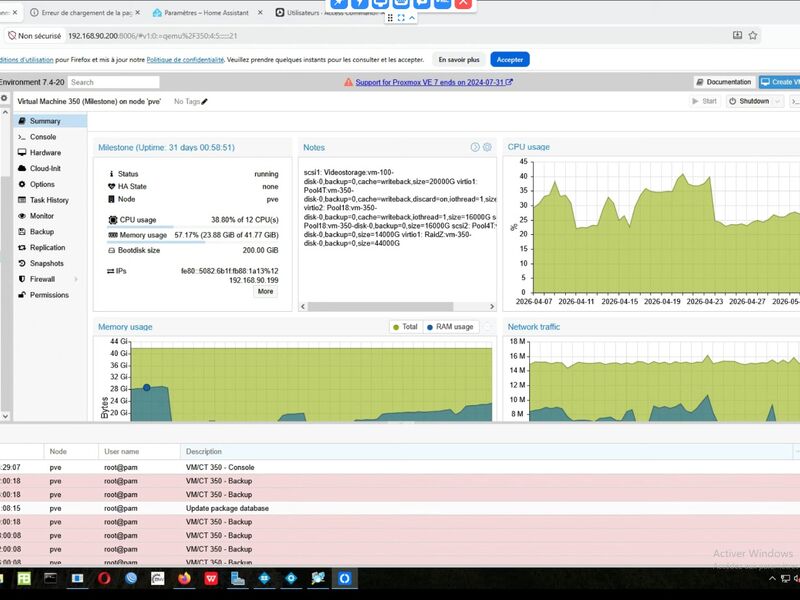
Task: Click En savoir plus button
Action: click(x=459, y=60)
